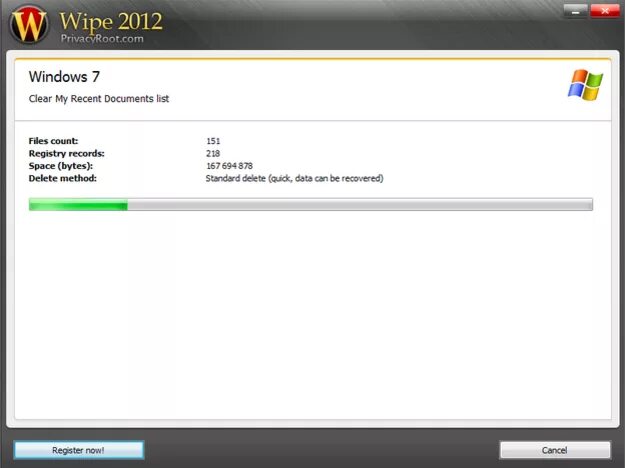The height and width of the screenshot is (468, 625).
Task: Minimize the Wipe 2012 window
Action: [575, 11]
